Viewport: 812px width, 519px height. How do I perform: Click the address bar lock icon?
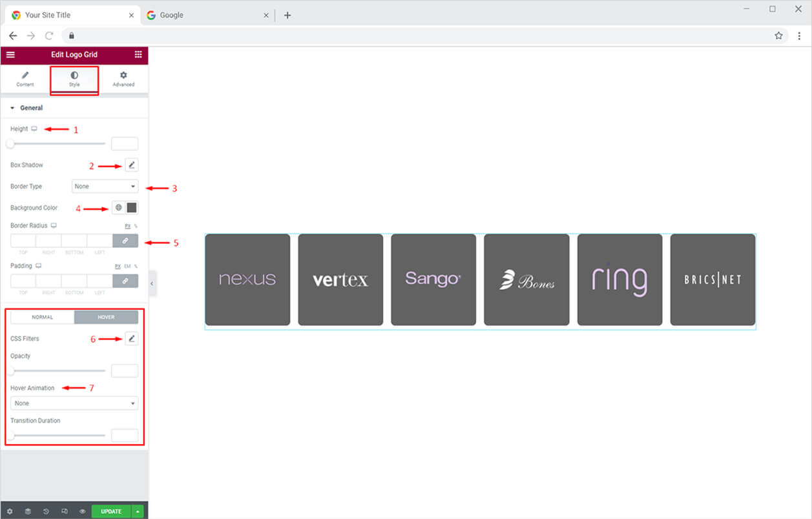click(72, 36)
